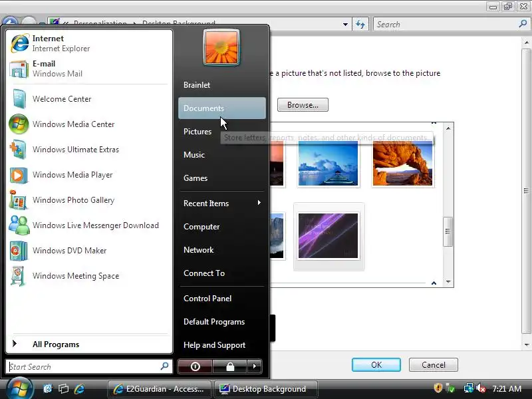The image size is (532, 399).
Task: Start Windows Media Player
Action: (x=89, y=175)
